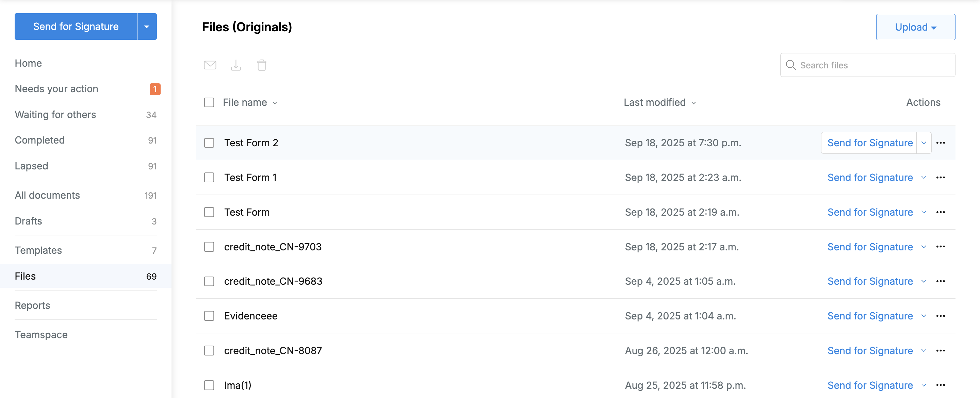Expand signature dropdown arrow for credit_note_CN-9683
This screenshot has height=398, width=980.
click(924, 281)
